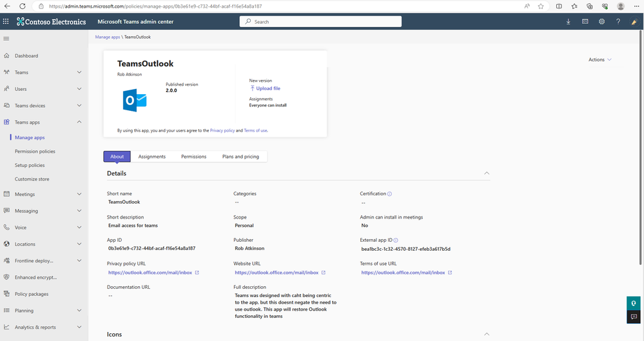Click the Contoso Electronics logo
This screenshot has width=644, height=341.
click(52, 22)
